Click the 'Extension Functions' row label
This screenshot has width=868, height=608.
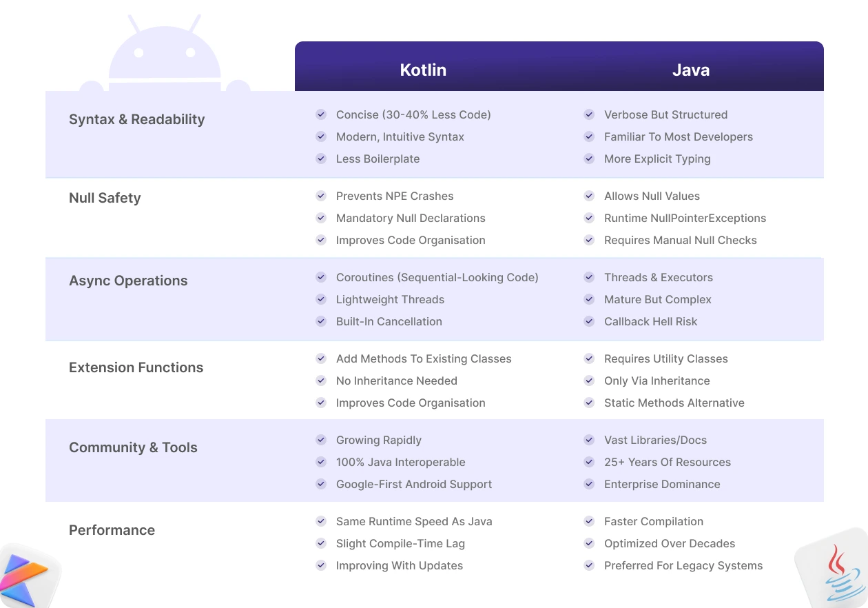pyautogui.click(x=136, y=367)
